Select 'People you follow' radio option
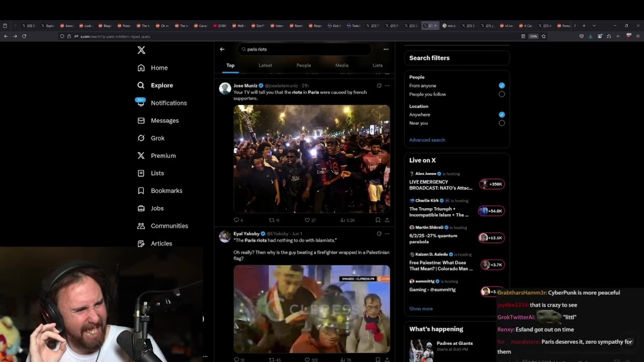The height and width of the screenshot is (362, 644). 502,94
